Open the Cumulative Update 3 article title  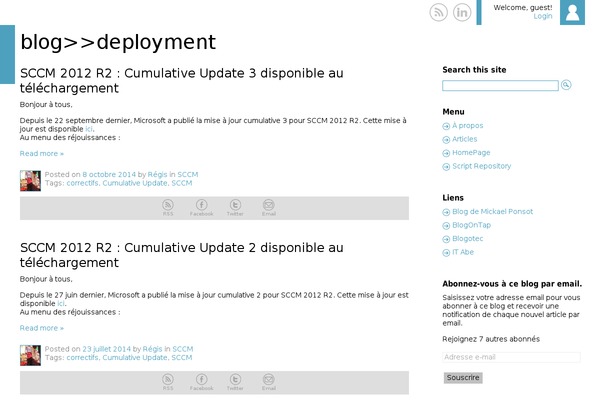[181, 80]
